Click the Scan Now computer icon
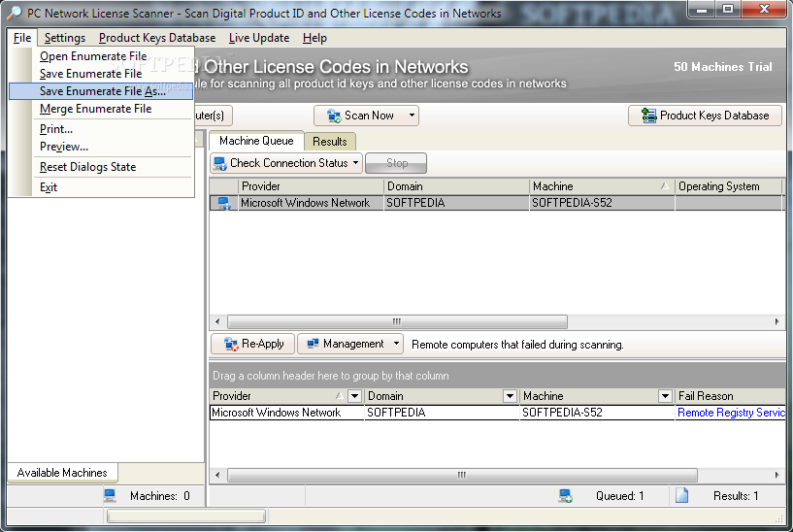This screenshot has width=793, height=532. pyautogui.click(x=334, y=116)
